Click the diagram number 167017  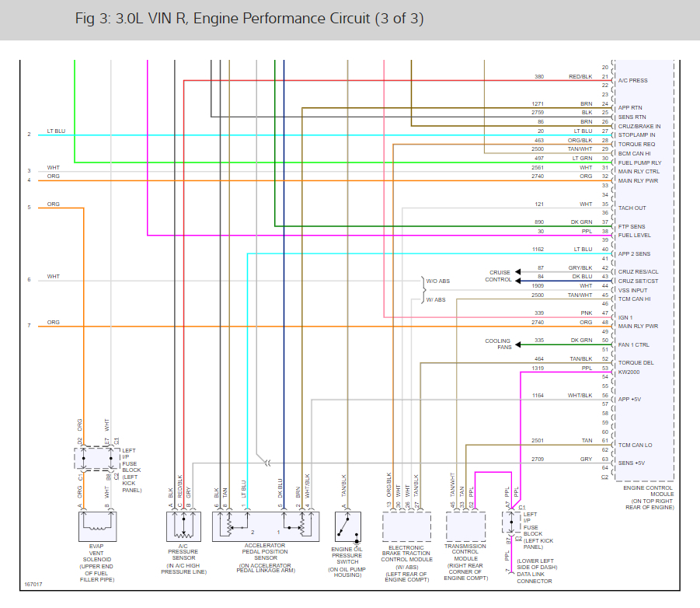click(x=33, y=585)
